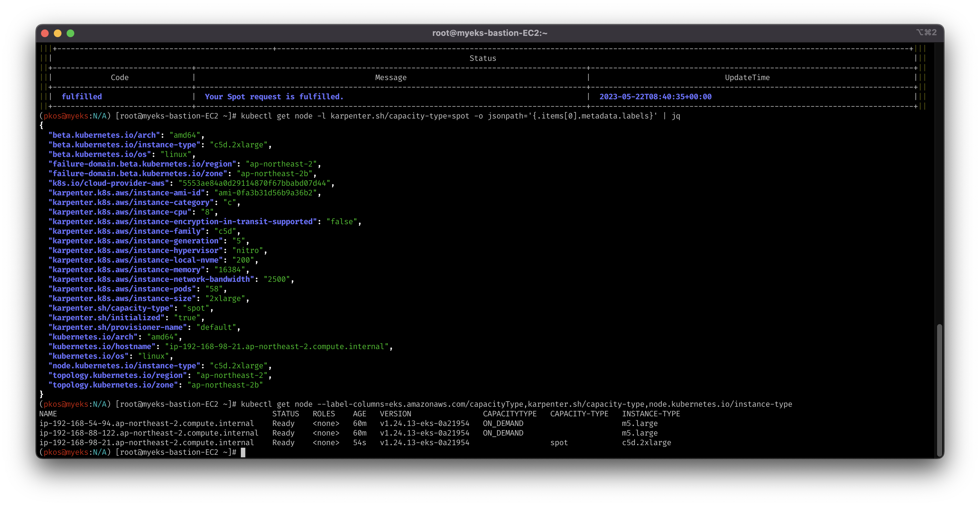Viewport: 980px width, 506px height.
Task: Click the ROLES column header
Action: point(323,413)
